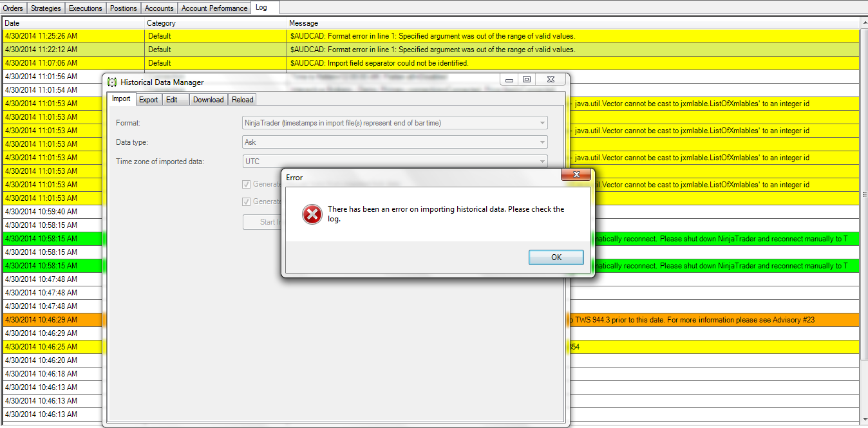Sort log by the Date column header
The image size is (868, 428).
tap(73, 23)
